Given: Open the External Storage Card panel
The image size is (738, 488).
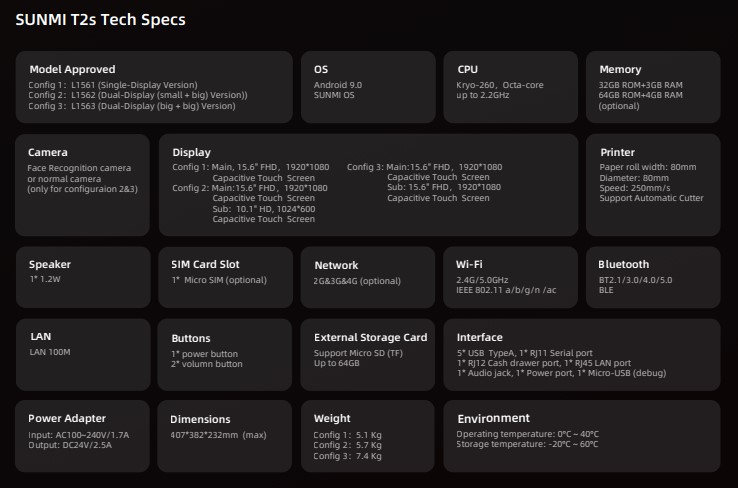Looking at the screenshot, I should pyautogui.click(x=368, y=354).
